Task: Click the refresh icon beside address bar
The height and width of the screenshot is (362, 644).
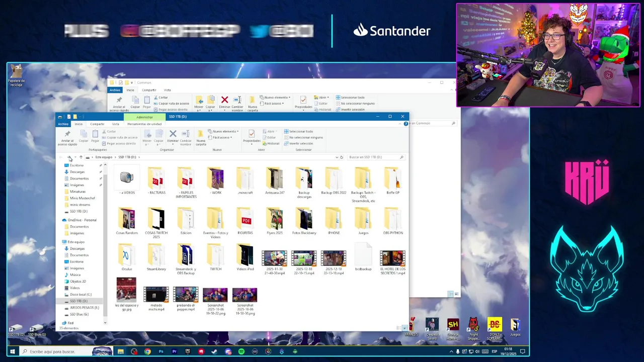Action: coord(342,157)
